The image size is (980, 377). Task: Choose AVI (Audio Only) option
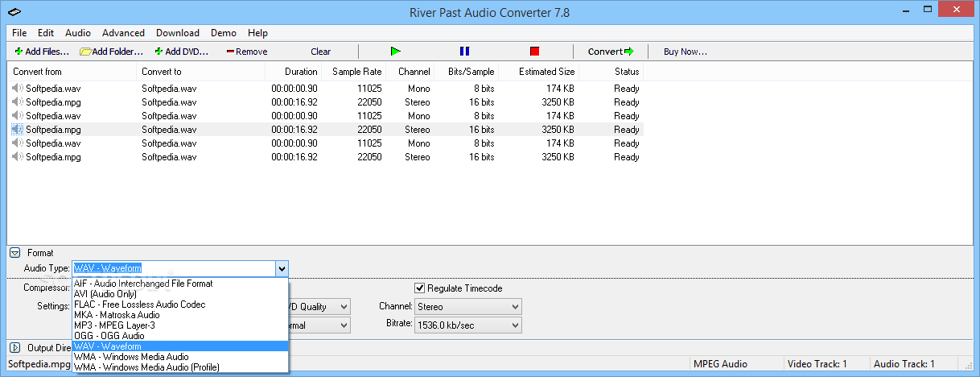179,294
